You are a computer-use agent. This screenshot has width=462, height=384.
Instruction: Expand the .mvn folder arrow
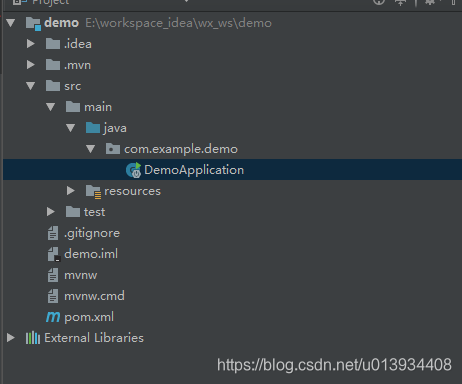pos(31,65)
